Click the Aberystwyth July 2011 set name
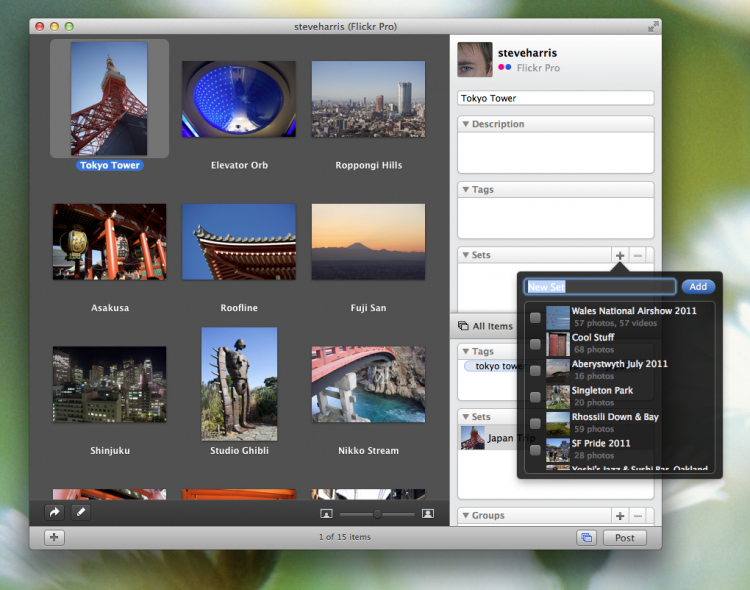The image size is (750, 590). pyautogui.click(x=619, y=364)
